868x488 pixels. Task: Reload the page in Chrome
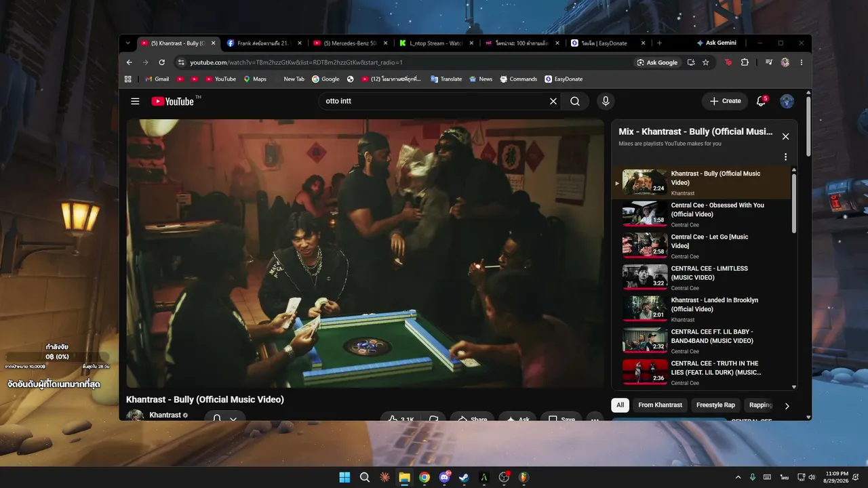point(161,62)
